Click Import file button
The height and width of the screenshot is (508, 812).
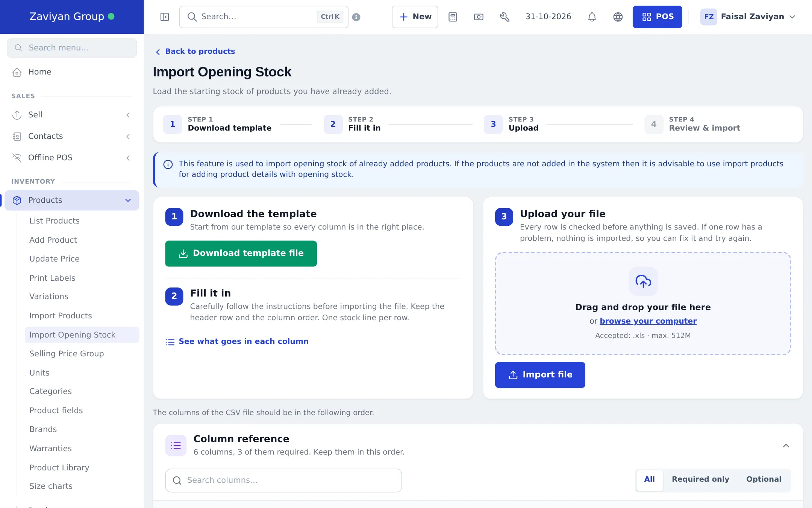coord(540,375)
